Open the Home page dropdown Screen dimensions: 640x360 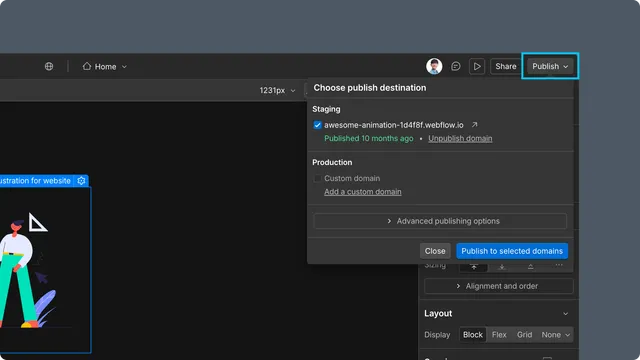tap(105, 66)
